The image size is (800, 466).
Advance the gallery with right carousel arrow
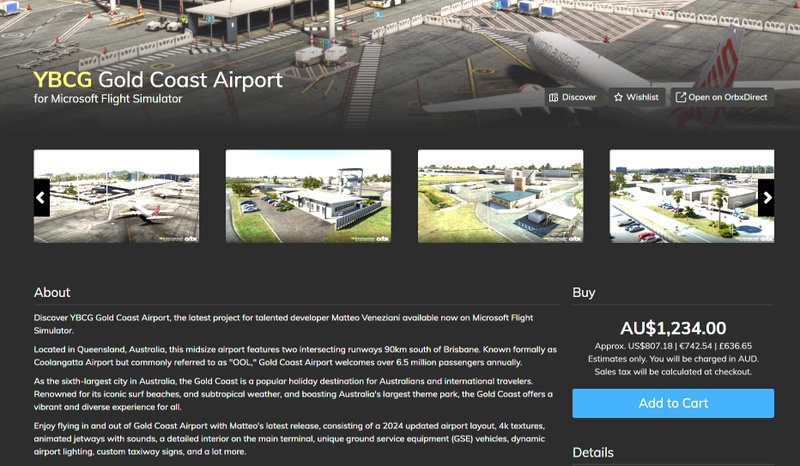[x=766, y=198]
